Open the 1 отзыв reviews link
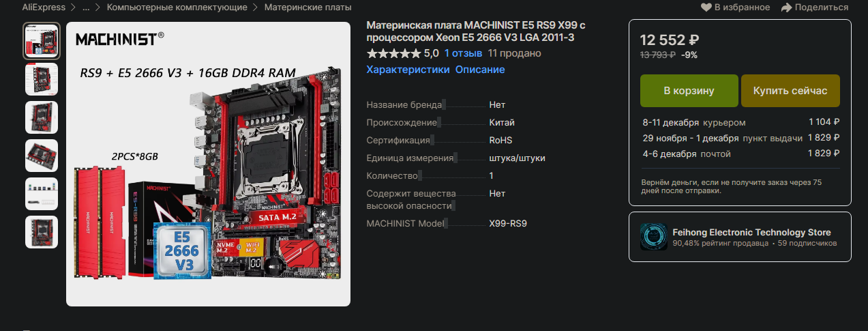The width and height of the screenshot is (868, 331). tap(463, 53)
